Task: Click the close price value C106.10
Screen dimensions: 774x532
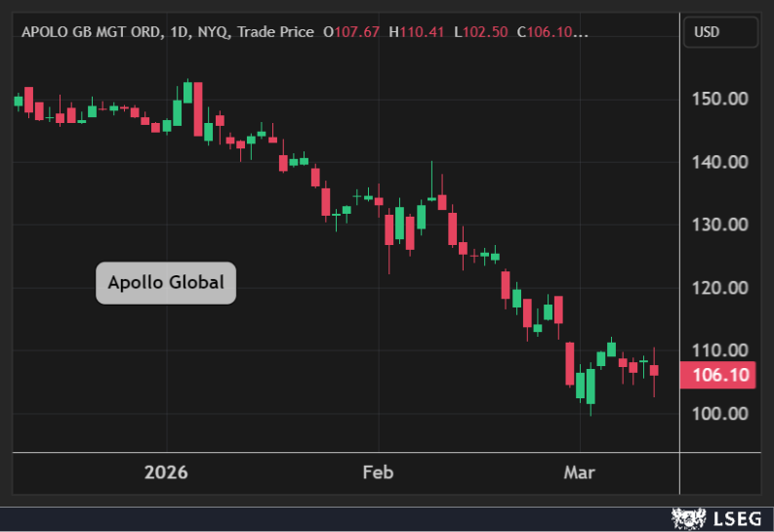Action: 551,32
